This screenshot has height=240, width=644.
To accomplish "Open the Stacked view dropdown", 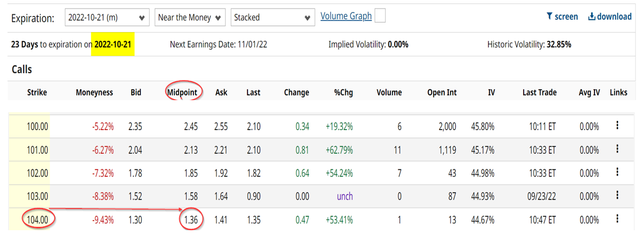I will coord(272,17).
